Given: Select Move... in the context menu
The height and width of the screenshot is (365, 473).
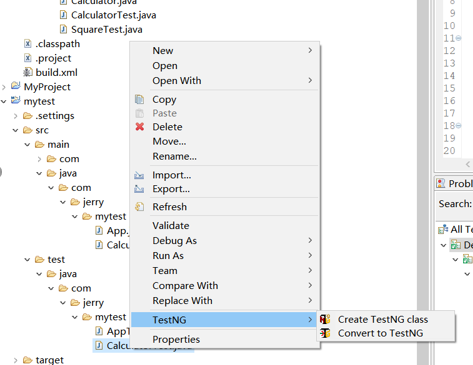Looking at the screenshot, I should coord(225,141).
